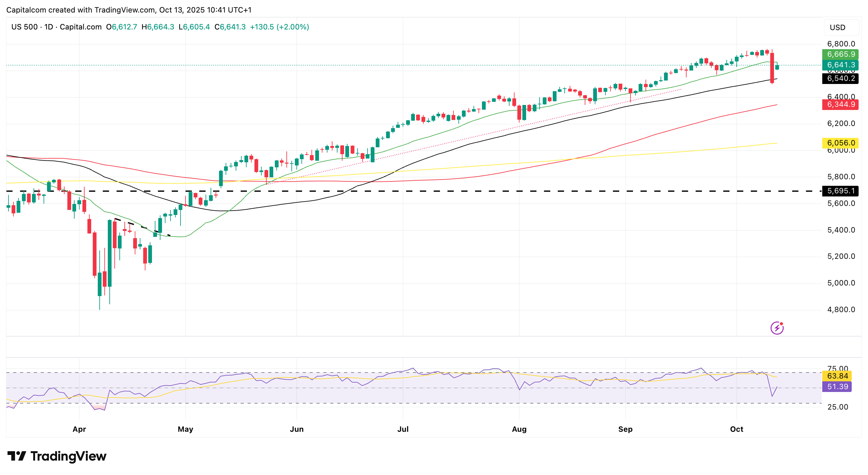This screenshot has width=868, height=475.
Task: Click the black 5,695.1 dashed line label
Action: tap(840, 191)
